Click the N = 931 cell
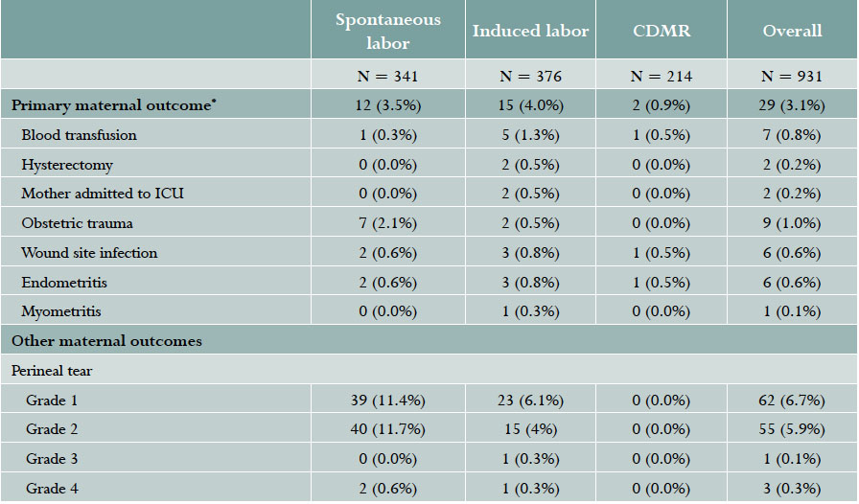 [x=792, y=75]
